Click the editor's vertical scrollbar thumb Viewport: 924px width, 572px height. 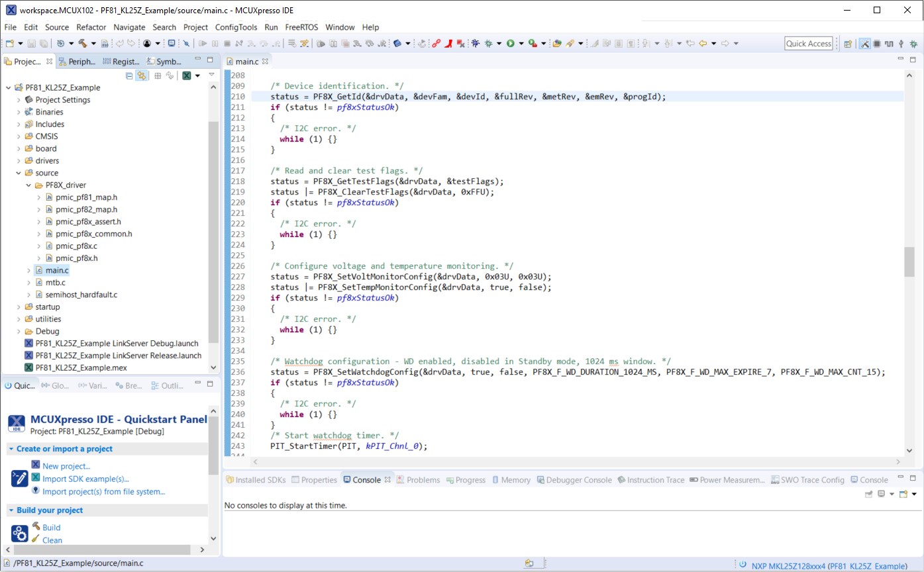pos(909,262)
